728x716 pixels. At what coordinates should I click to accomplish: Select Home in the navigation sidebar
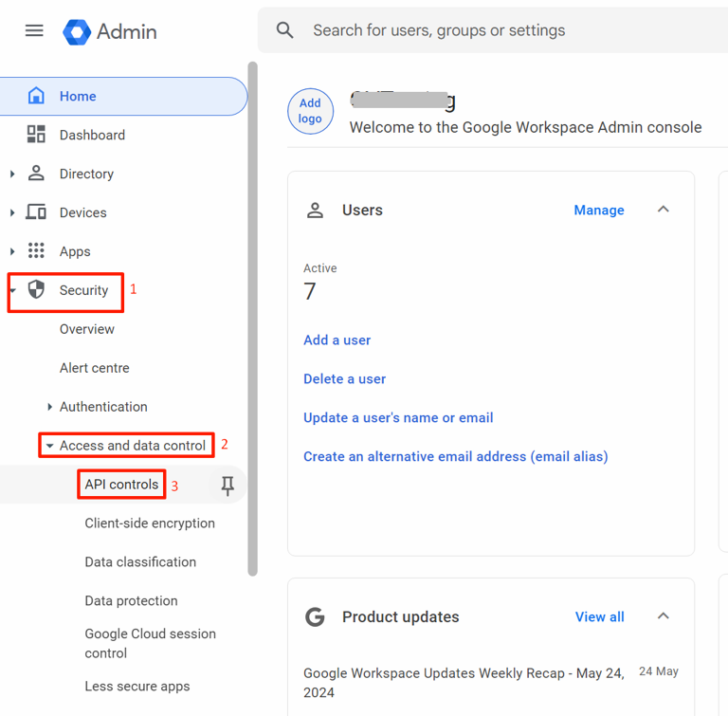78,96
